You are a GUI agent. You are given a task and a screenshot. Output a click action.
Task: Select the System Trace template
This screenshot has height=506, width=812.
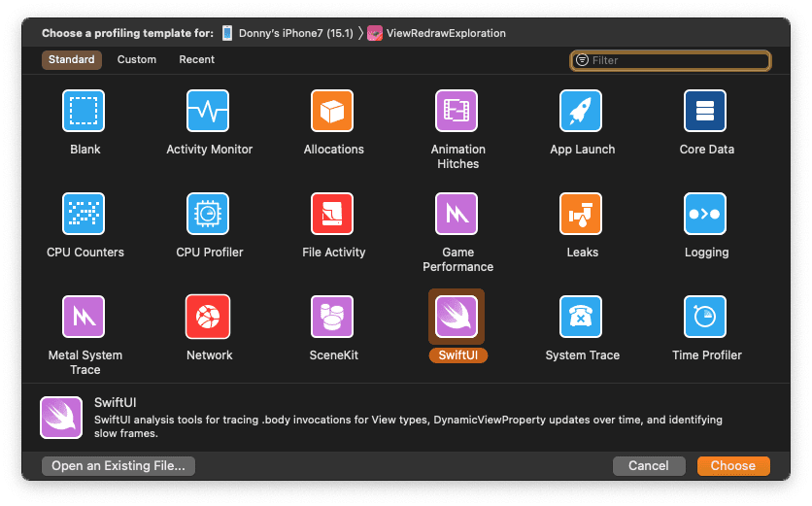coord(581,317)
